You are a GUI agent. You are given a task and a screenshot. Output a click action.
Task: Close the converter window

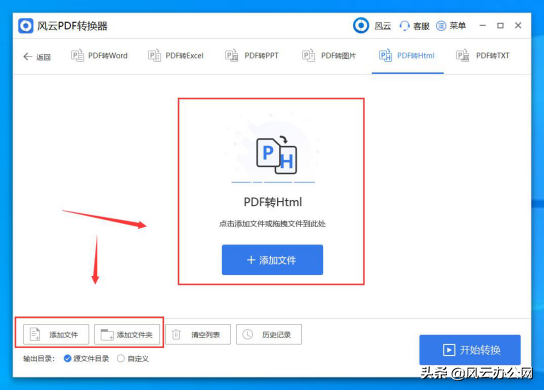(518, 25)
